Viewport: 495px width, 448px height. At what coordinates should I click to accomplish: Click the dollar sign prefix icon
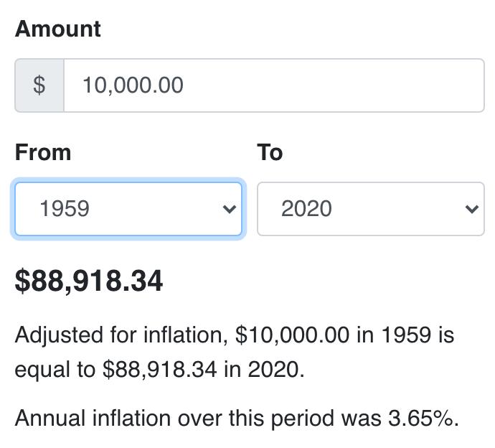pos(39,85)
